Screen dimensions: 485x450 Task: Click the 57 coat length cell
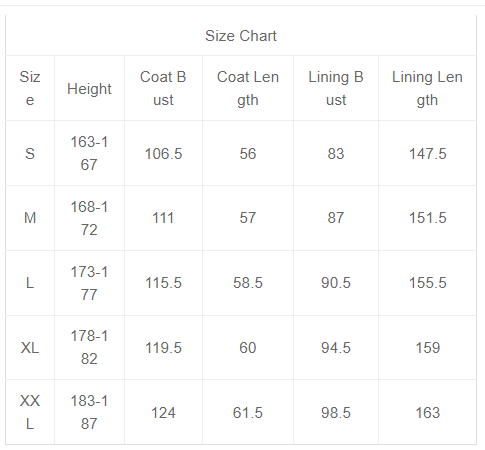tap(248, 218)
